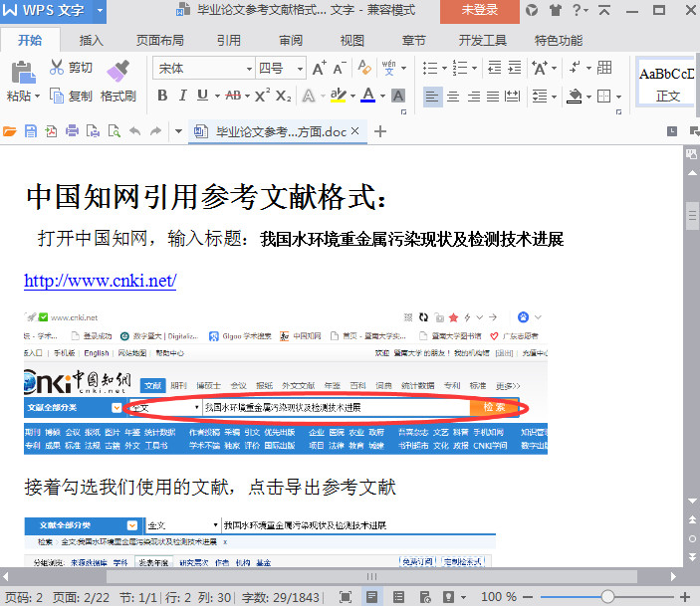Screen dimensions: 700x606
Task: Center align the paragraph
Action: coord(453,96)
